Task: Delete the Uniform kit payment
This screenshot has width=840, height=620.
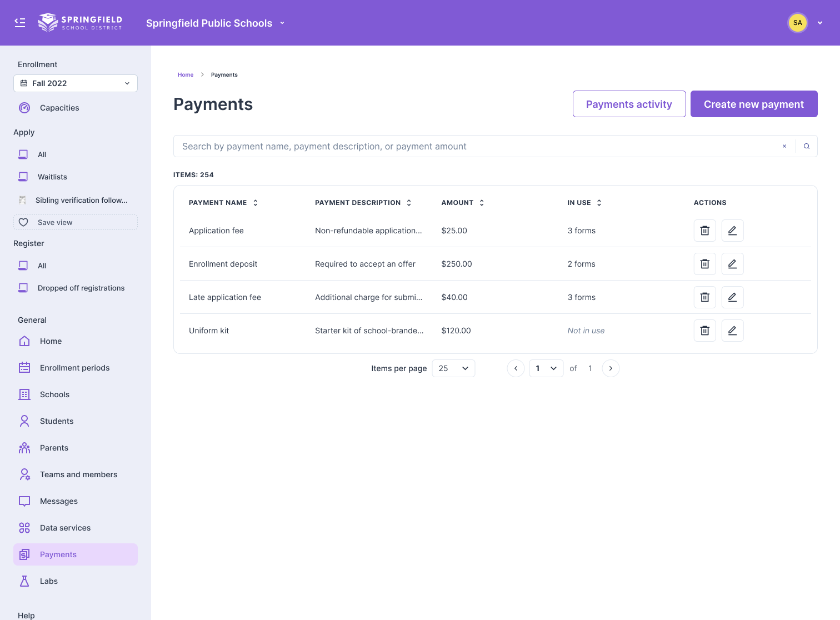Action: 704,331
